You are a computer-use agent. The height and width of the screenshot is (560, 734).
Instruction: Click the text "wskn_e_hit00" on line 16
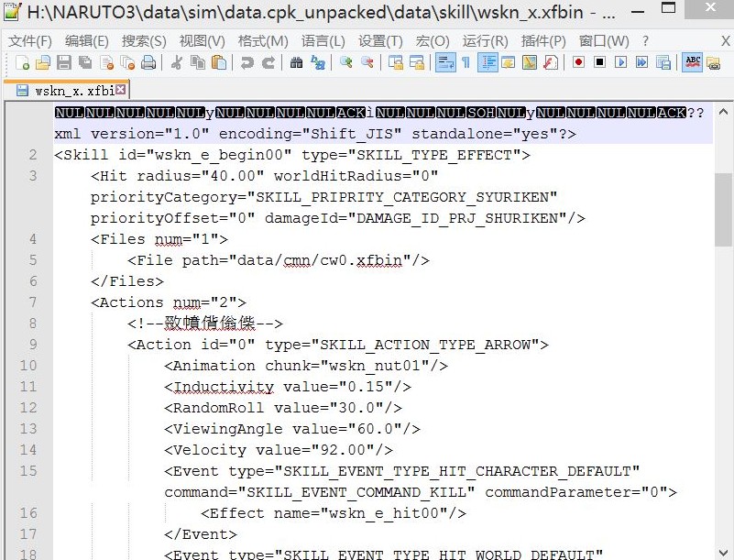[384, 512]
